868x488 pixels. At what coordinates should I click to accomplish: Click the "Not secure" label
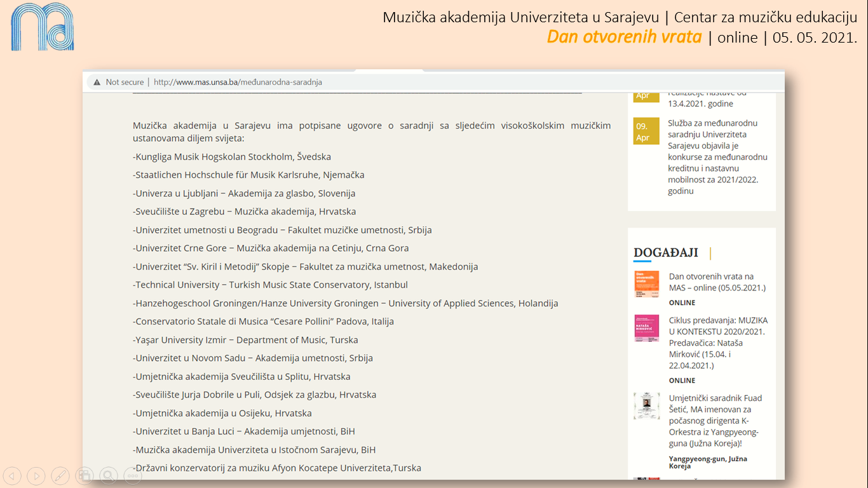point(125,82)
